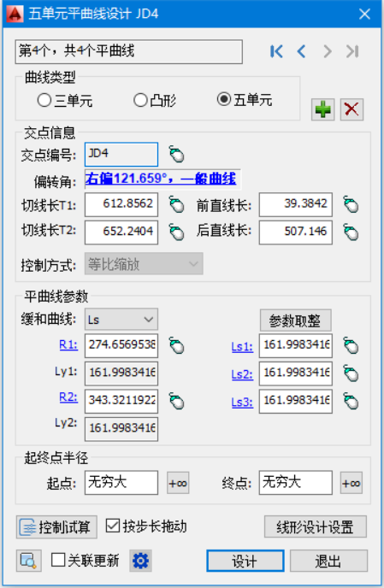Open 缓和曲线 Ls dropdown
This screenshot has width=384, height=588.
pos(121,320)
